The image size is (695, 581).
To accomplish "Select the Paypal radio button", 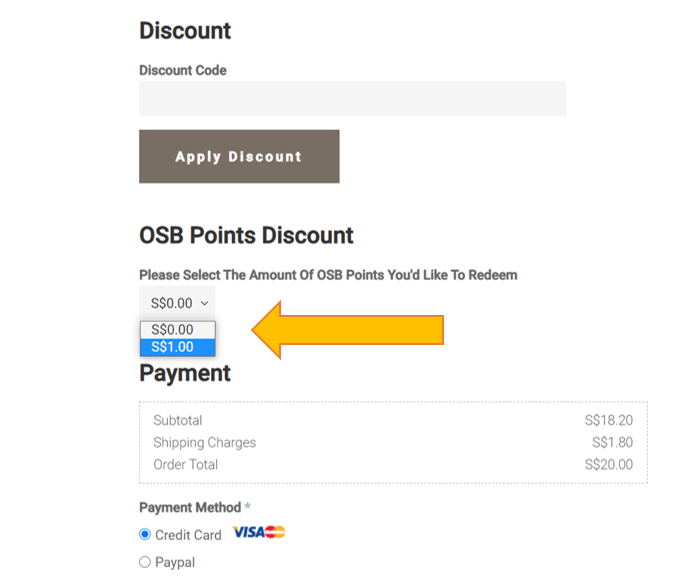I will point(145,562).
